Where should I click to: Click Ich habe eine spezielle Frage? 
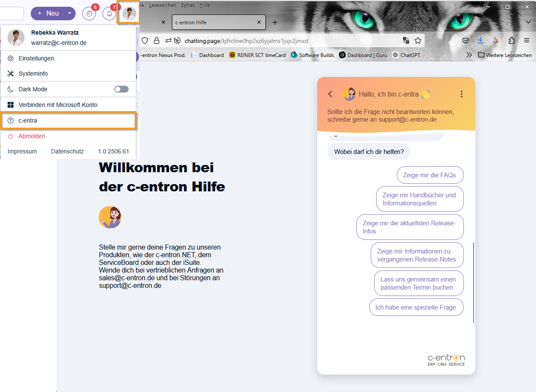pos(416,307)
